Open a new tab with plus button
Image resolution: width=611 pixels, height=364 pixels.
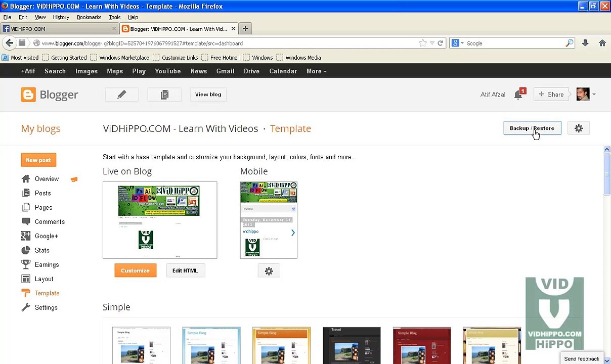[x=245, y=29]
